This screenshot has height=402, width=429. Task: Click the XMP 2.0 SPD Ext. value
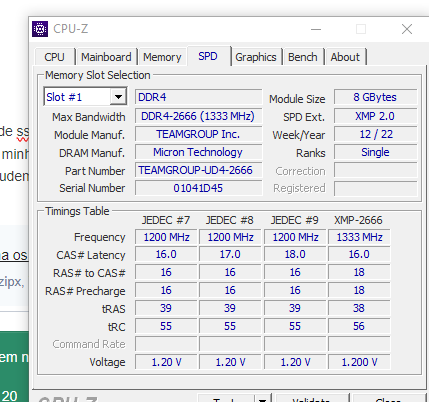click(x=375, y=116)
